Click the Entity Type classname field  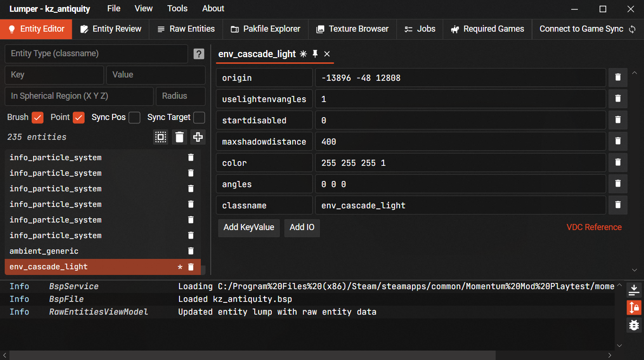96,54
